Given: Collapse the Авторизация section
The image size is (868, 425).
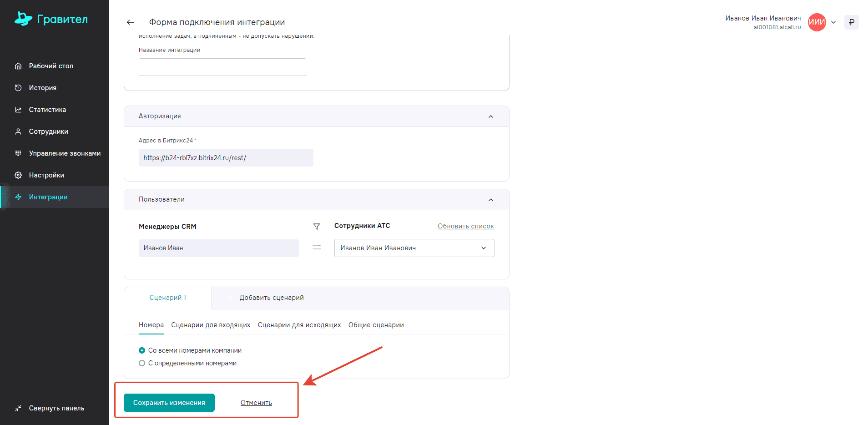Looking at the screenshot, I should pos(490,116).
